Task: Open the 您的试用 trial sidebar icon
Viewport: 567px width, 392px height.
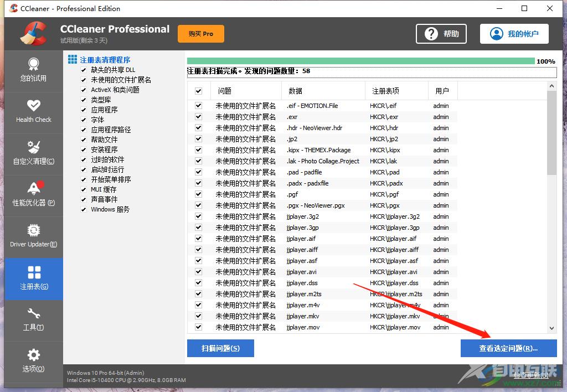Action: pyautogui.click(x=34, y=65)
